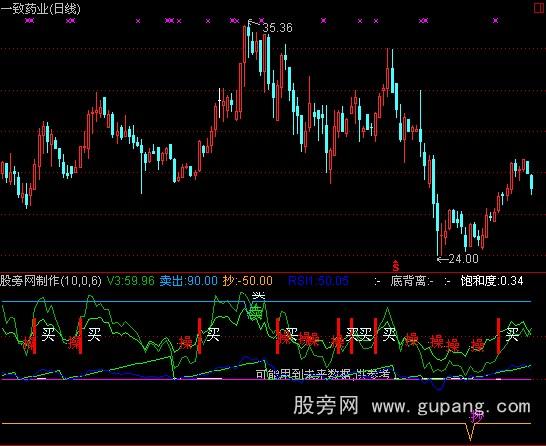Select the 抄:-50.00 indicator value
The width and height of the screenshot is (546, 446).
tap(247, 281)
